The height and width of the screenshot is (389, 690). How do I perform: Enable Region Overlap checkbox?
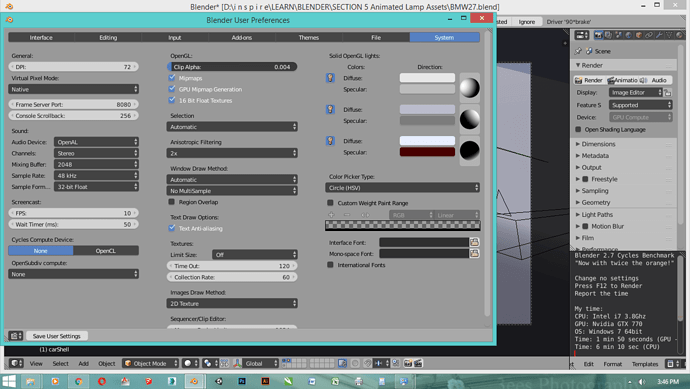click(x=172, y=202)
